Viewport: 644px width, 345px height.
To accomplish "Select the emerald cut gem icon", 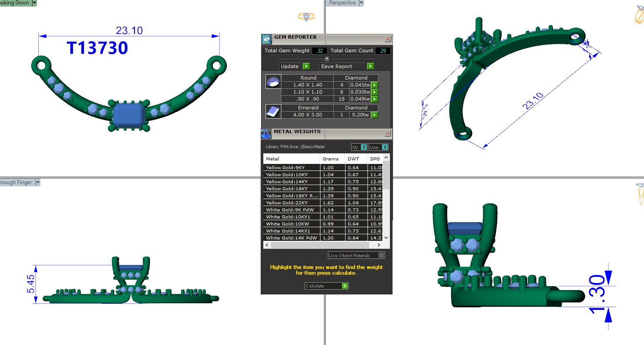I will (273, 112).
